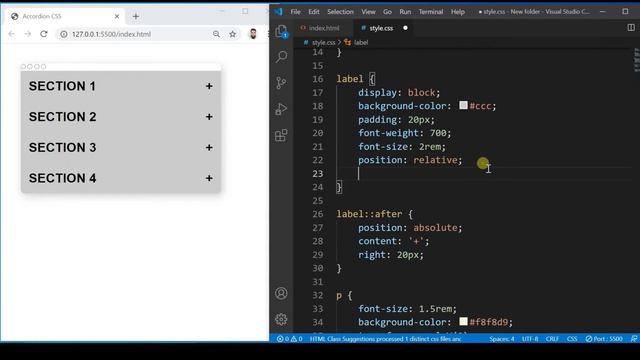Click the '1.5rem' value on line 33
The width and height of the screenshot is (640, 360).
[x=435, y=309]
